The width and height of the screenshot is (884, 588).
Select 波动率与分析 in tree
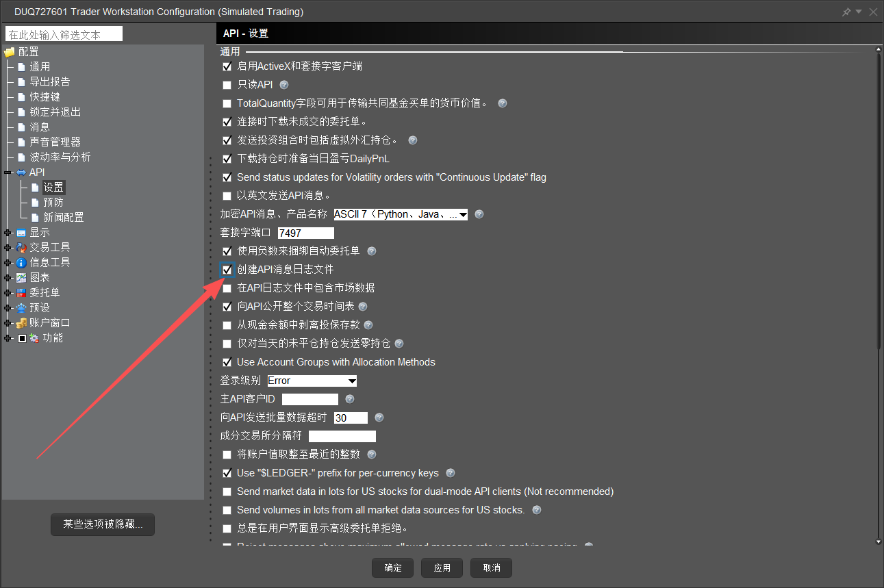click(x=60, y=157)
